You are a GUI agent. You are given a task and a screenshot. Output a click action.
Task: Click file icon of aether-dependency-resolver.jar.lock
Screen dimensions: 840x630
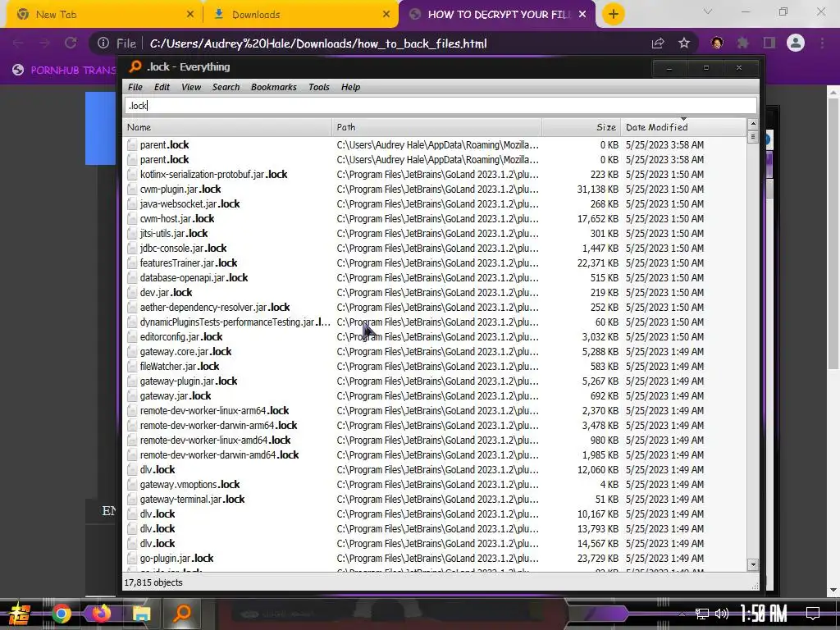(x=132, y=307)
